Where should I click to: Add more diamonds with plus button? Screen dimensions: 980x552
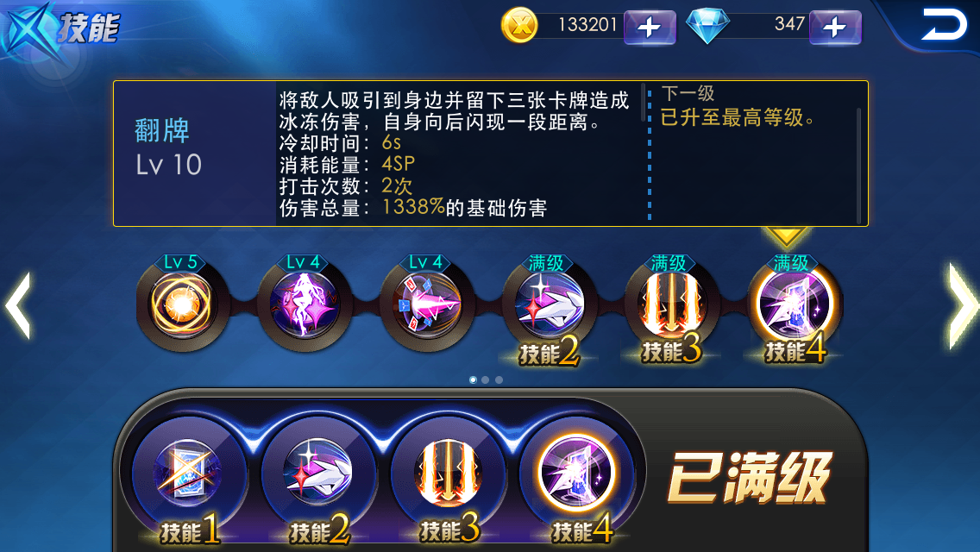pyautogui.click(x=835, y=27)
